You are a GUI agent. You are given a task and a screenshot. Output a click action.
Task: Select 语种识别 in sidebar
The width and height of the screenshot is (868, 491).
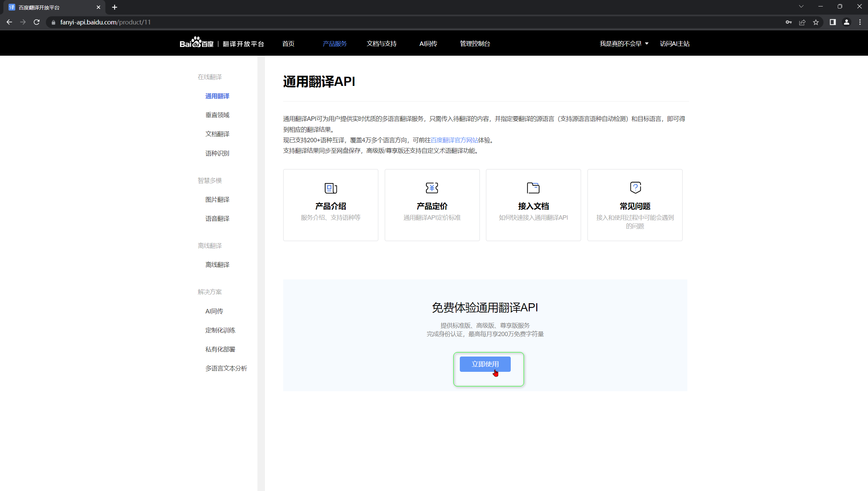[217, 153]
